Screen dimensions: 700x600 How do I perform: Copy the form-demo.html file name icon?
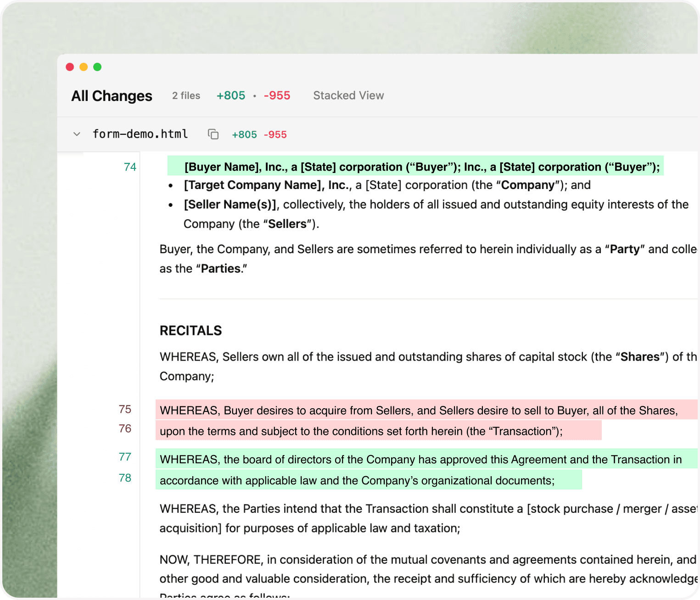(213, 134)
